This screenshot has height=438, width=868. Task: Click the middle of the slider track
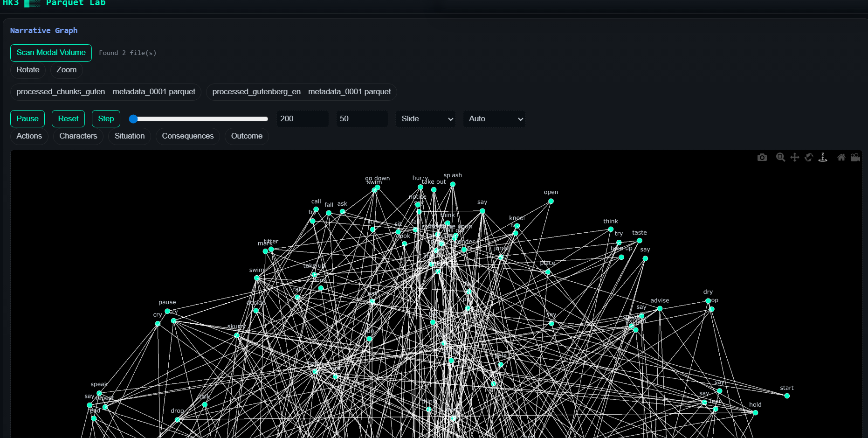click(x=199, y=119)
